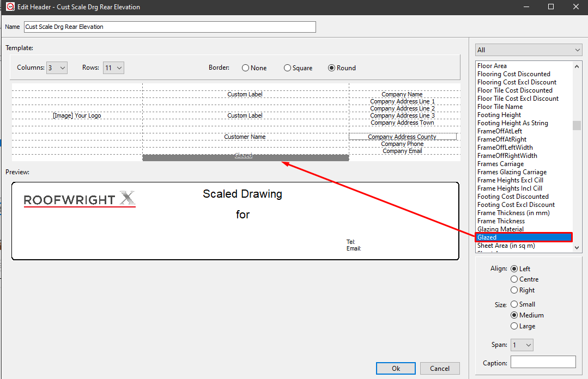Click the Company Phone template cell
The height and width of the screenshot is (379, 588).
(x=402, y=144)
